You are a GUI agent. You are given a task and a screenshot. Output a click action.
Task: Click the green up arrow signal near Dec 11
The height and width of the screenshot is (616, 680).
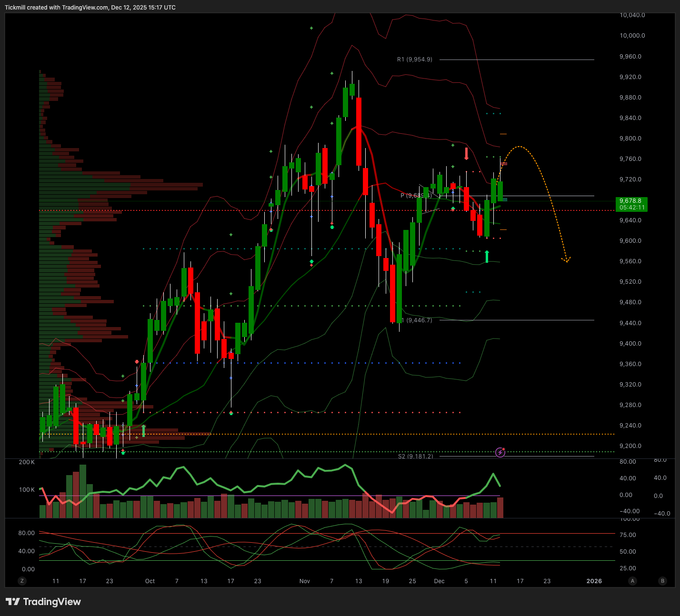coord(487,257)
